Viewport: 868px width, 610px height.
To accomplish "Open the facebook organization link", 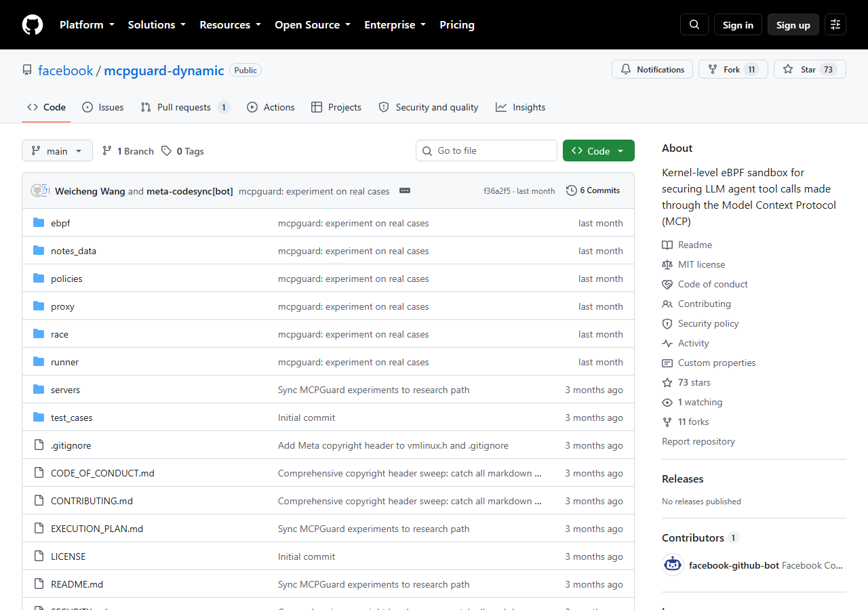I will point(66,70).
